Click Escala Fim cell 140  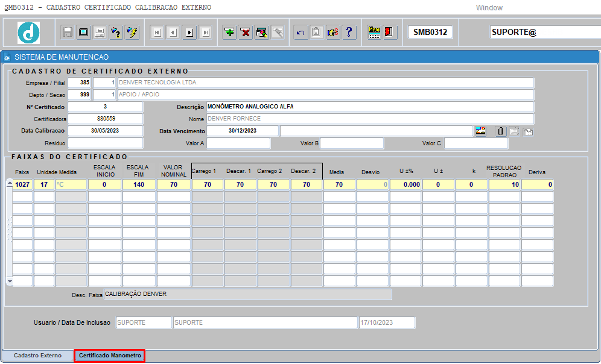[x=139, y=184]
